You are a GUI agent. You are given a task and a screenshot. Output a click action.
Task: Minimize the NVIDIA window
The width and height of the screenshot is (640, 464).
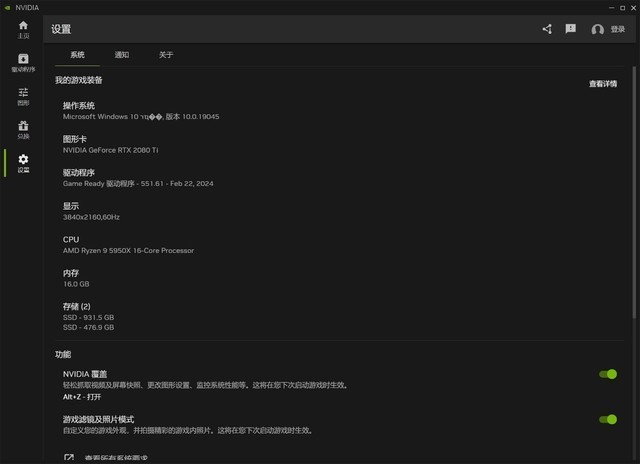[611, 8]
